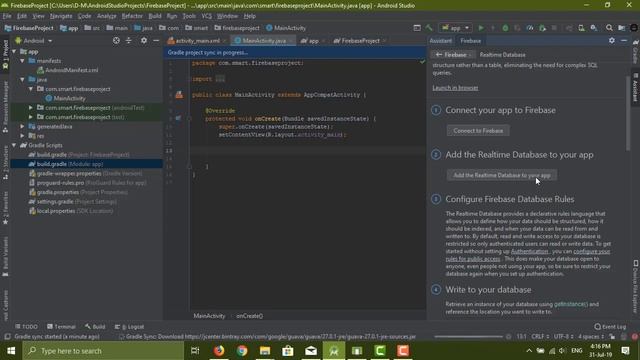
Task: Click Firebase back arrow in Assistant
Action: click(439, 55)
